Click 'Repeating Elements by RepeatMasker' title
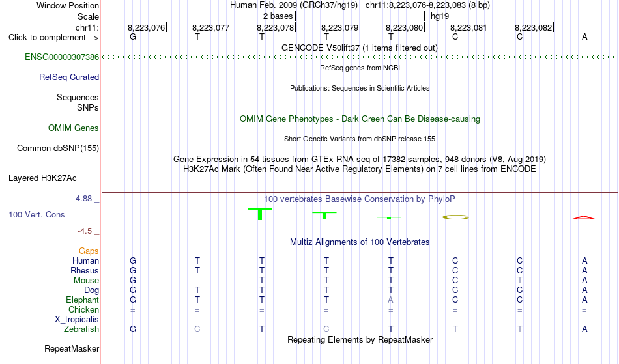This screenshot has width=619, height=364. pos(360,339)
